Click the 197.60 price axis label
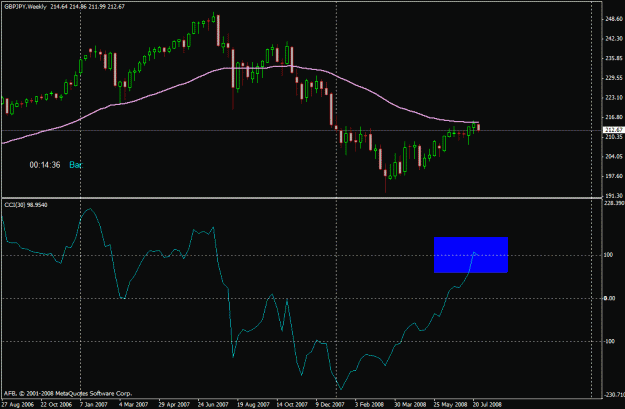Viewport: 625px width, 409px height. pyautogui.click(x=614, y=176)
